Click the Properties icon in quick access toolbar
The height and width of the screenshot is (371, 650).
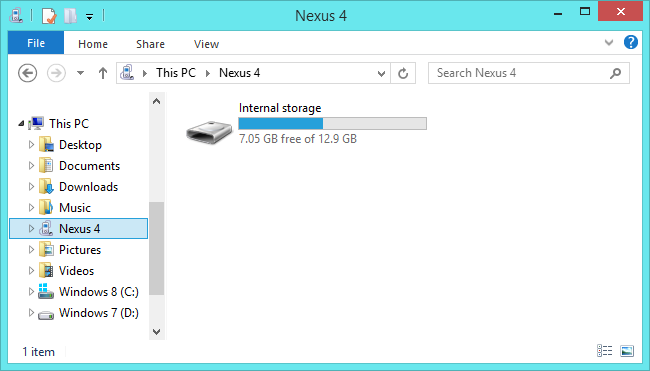[x=49, y=16]
